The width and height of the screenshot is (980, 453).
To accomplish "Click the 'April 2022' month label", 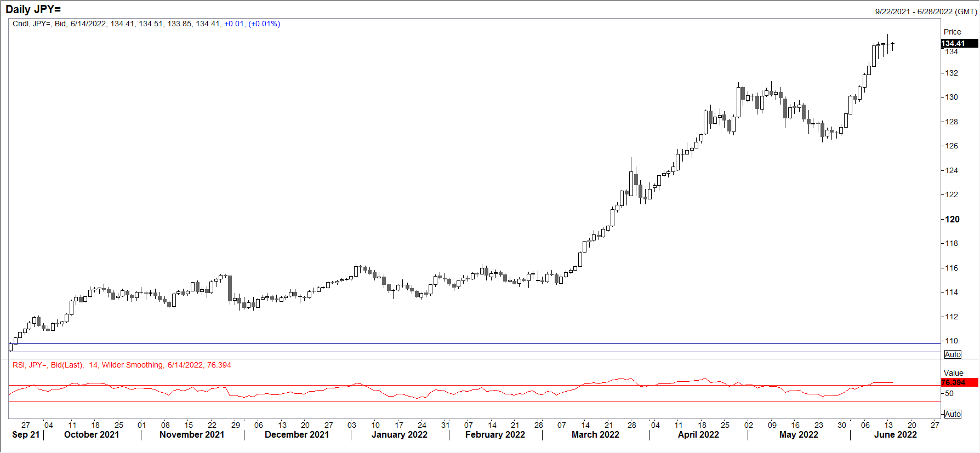I will [698, 435].
